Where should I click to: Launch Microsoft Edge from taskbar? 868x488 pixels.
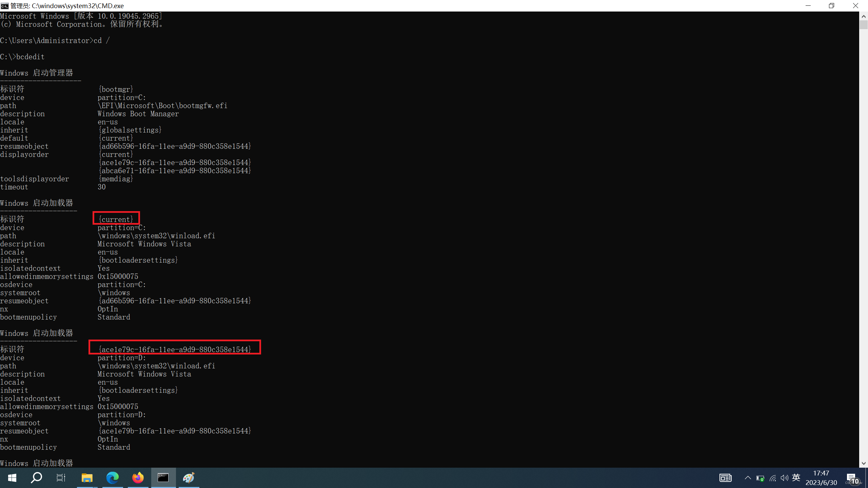[113, 478]
